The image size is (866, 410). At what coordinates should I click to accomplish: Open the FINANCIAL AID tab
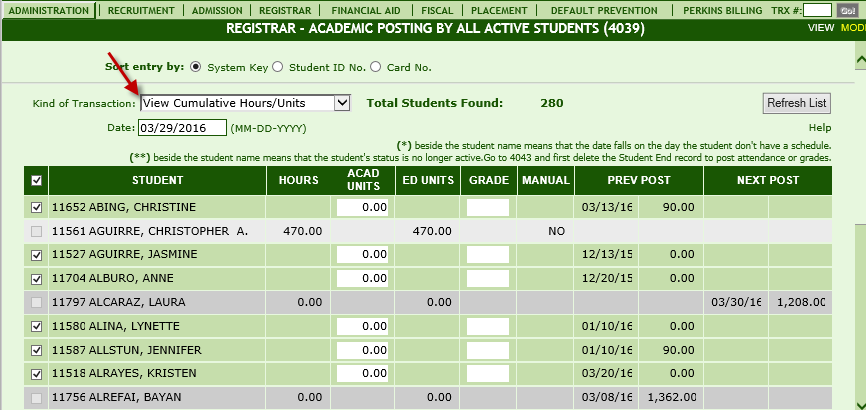[x=366, y=10]
